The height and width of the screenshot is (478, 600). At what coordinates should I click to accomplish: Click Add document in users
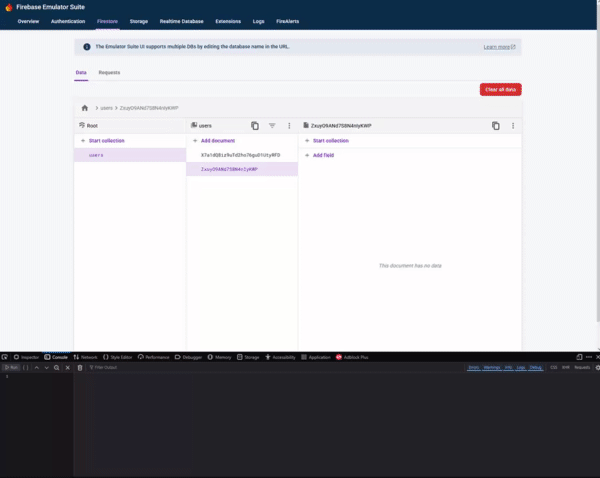[x=214, y=141]
